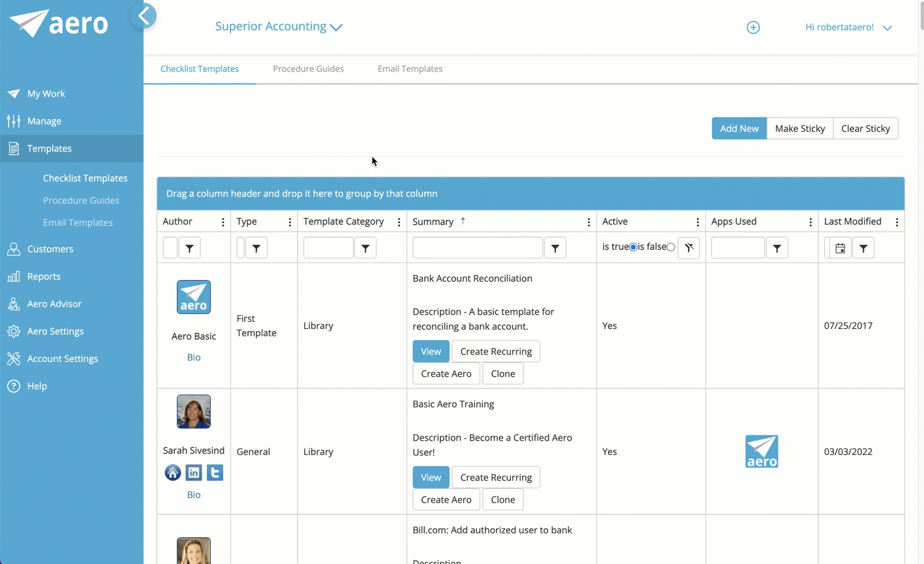Switch to the Checklist Templates tab

point(200,69)
